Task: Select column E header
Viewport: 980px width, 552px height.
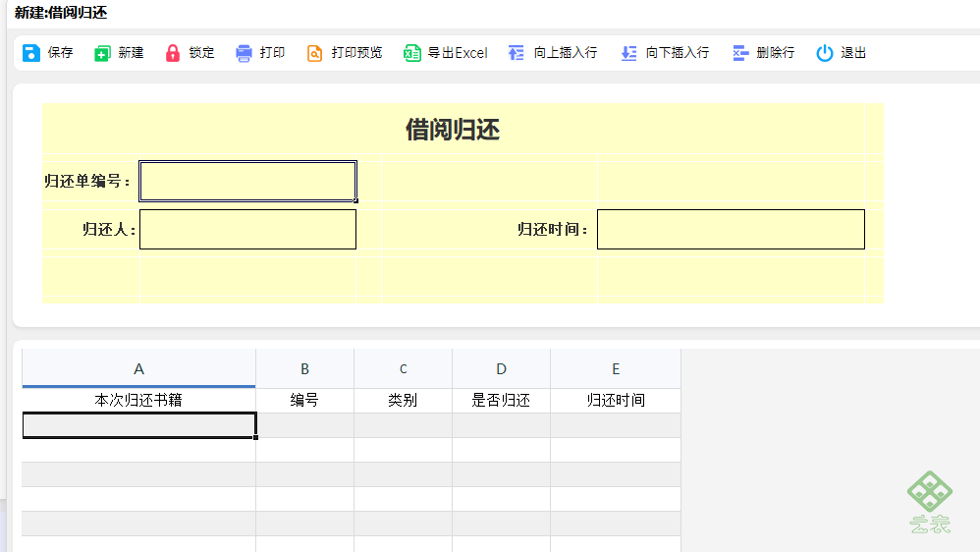Action: (616, 369)
